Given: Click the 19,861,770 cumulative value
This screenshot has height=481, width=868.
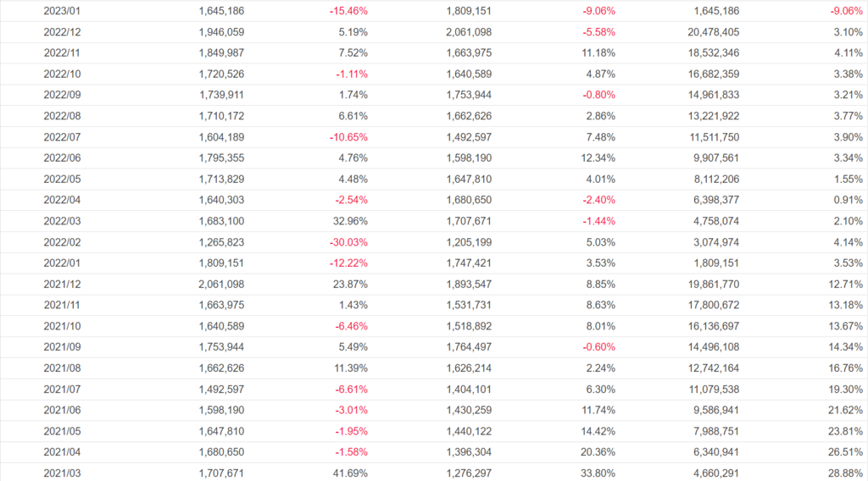Looking at the screenshot, I should click(x=710, y=284).
